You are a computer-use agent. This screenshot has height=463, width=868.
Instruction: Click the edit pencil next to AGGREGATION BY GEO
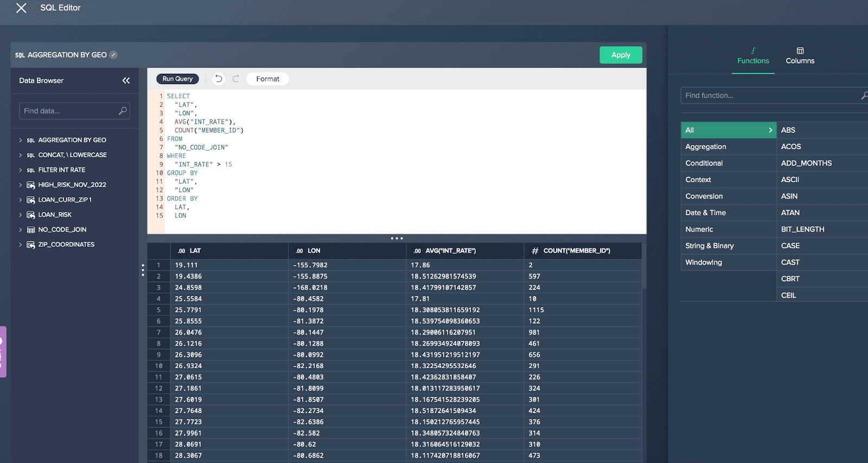coord(113,55)
